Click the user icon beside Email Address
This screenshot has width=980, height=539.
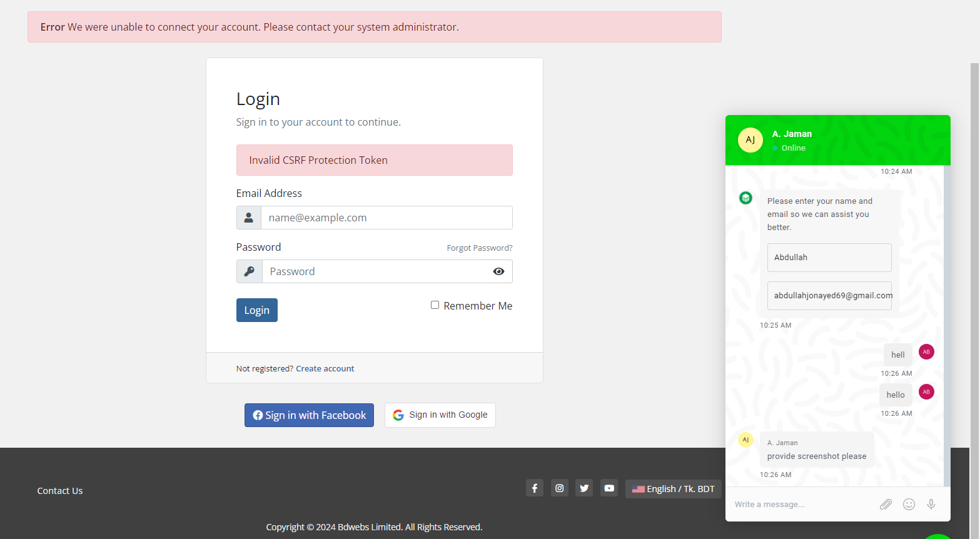coord(249,218)
